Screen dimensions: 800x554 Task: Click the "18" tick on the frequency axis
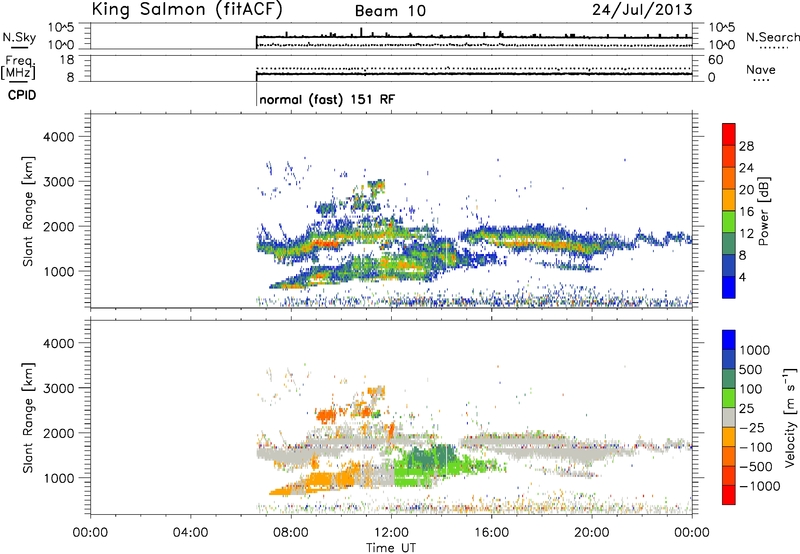click(x=67, y=60)
